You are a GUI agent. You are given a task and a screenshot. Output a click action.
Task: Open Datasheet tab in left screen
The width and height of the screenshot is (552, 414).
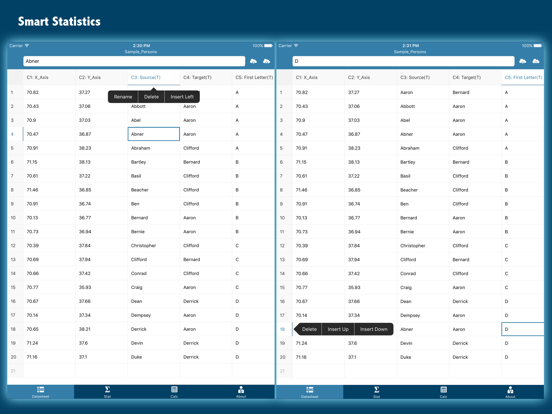pos(40,392)
